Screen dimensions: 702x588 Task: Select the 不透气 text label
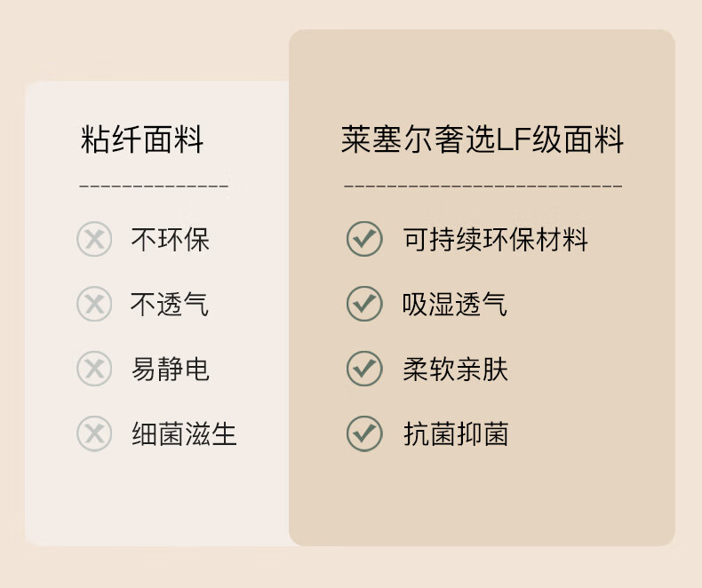point(171,305)
